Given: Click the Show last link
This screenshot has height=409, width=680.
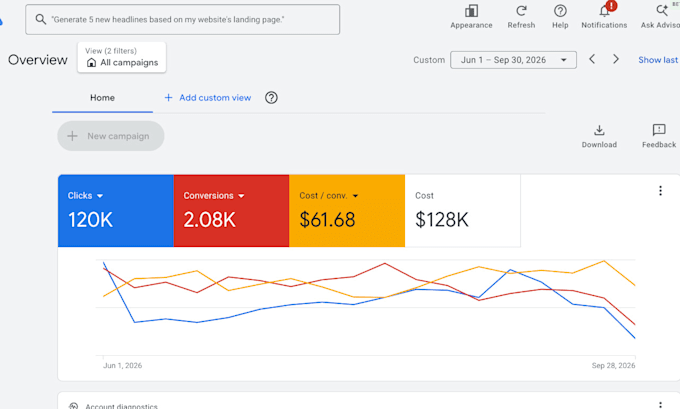Looking at the screenshot, I should [x=658, y=60].
